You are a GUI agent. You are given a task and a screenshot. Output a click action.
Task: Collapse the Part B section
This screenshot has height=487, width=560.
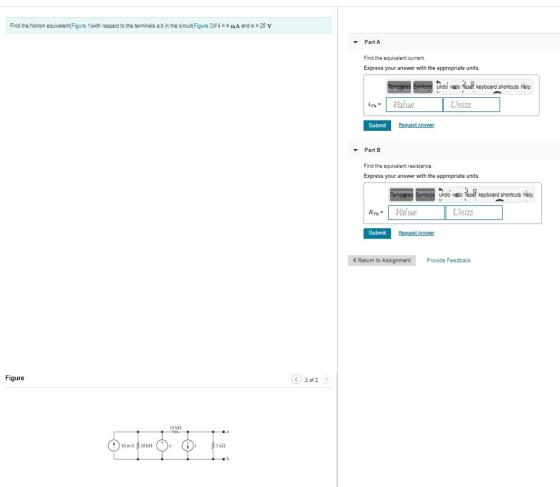click(355, 150)
